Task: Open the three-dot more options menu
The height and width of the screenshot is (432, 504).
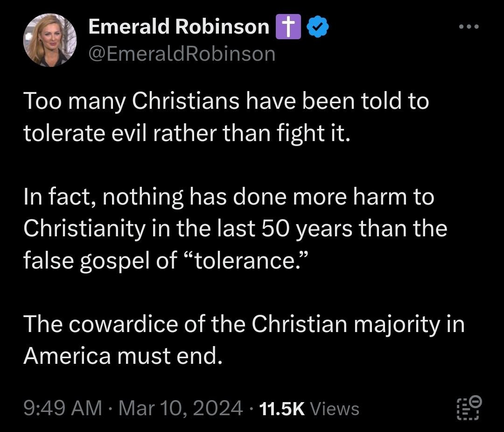Action: click(468, 27)
